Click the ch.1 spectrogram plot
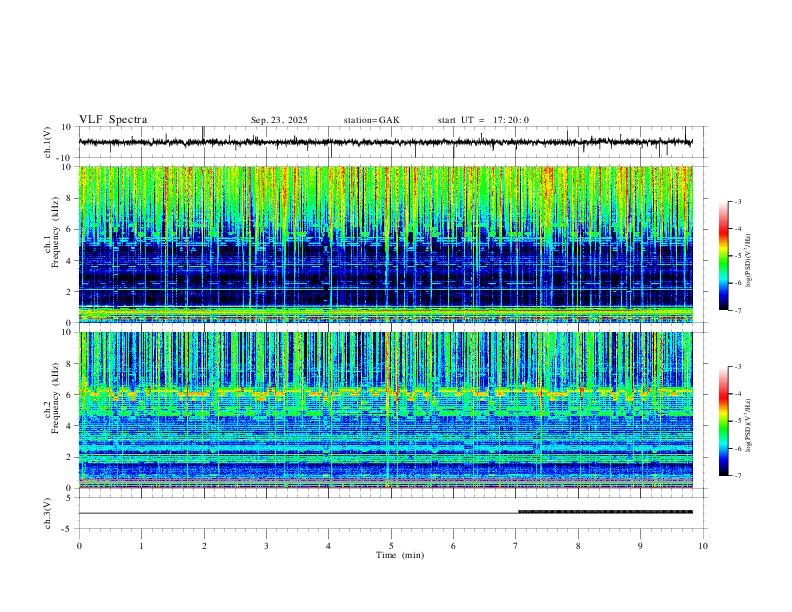The width and height of the screenshot is (792, 612). pyautogui.click(x=386, y=244)
